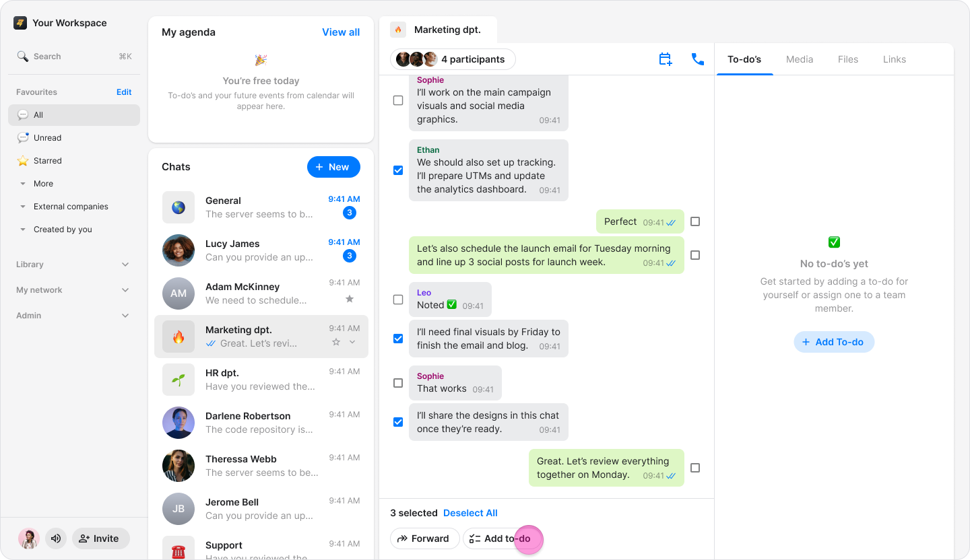Select Leo's 'Noted' message checkbox

pos(398,300)
